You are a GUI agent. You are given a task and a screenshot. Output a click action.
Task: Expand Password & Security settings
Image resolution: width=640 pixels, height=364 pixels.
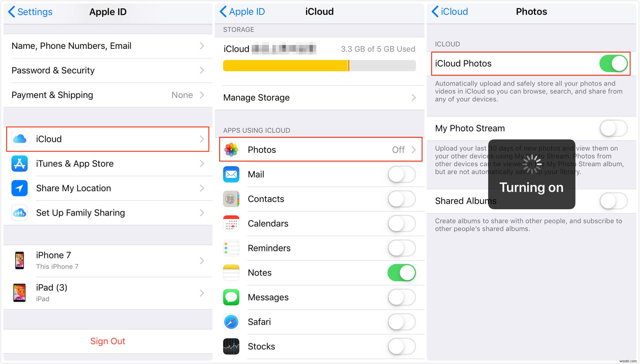click(105, 70)
